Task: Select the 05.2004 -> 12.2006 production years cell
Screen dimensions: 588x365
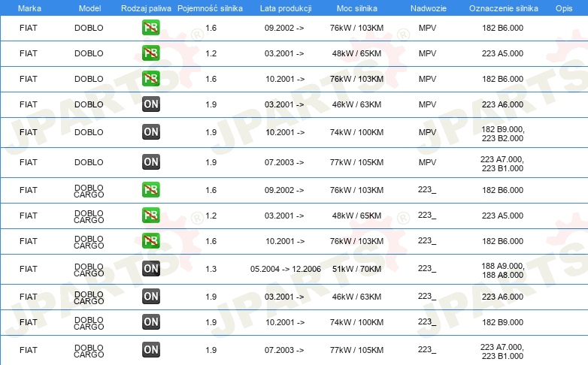Action: click(x=286, y=269)
